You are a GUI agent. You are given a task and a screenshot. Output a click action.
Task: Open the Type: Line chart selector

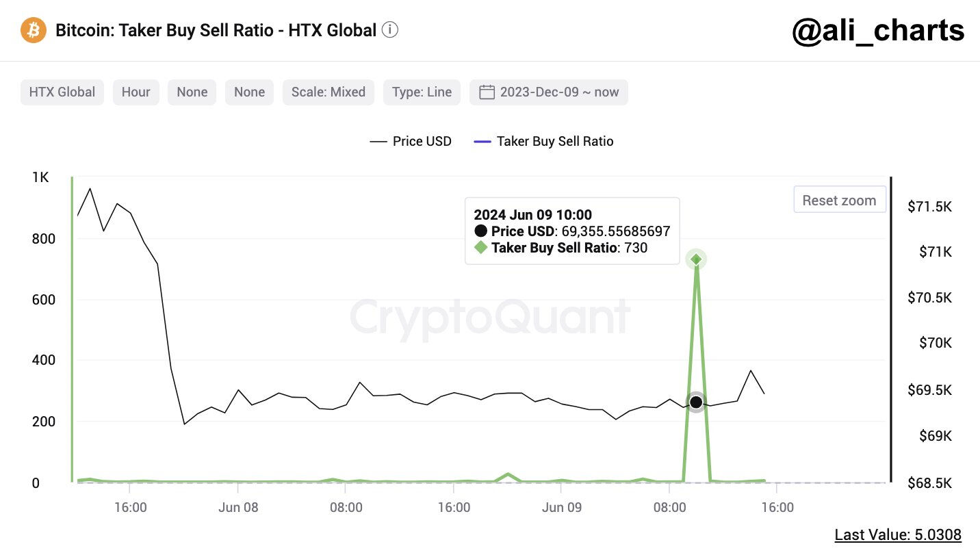(x=422, y=92)
